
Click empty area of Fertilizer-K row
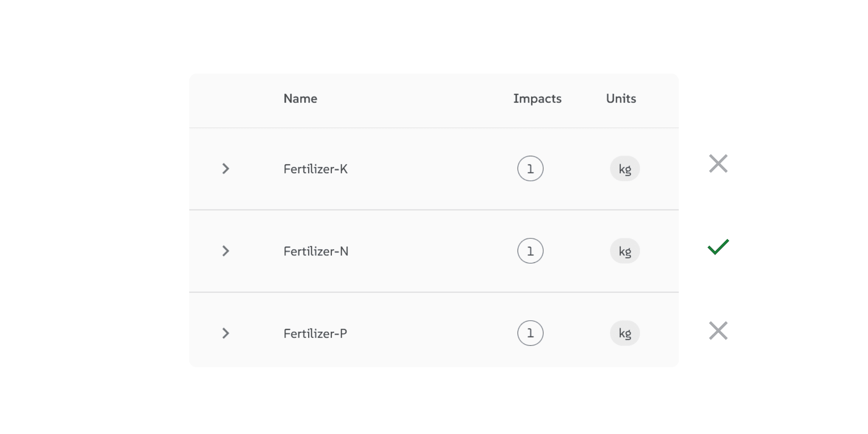coord(422,169)
